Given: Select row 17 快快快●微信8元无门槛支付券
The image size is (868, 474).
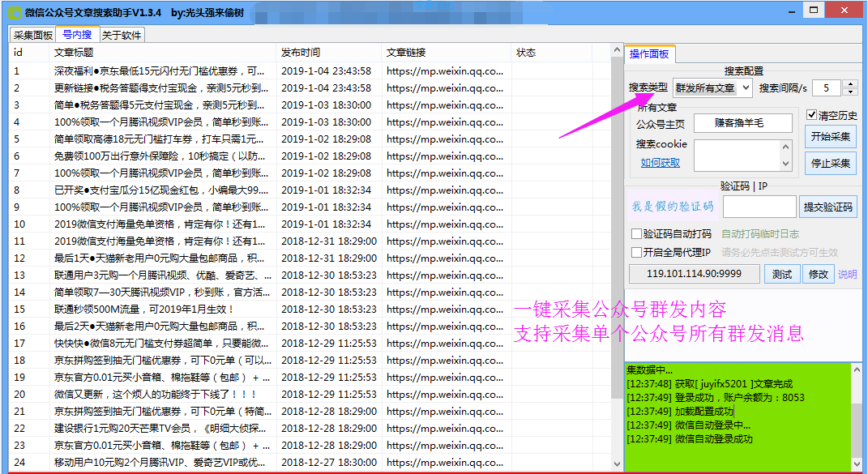Looking at the screenshot, I should click(310, 344).
